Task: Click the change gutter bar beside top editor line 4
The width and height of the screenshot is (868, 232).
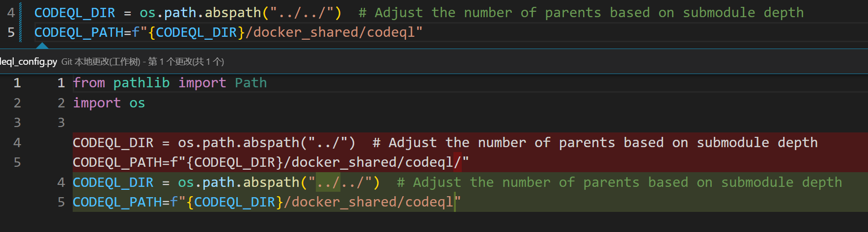Action: [20, 13]
